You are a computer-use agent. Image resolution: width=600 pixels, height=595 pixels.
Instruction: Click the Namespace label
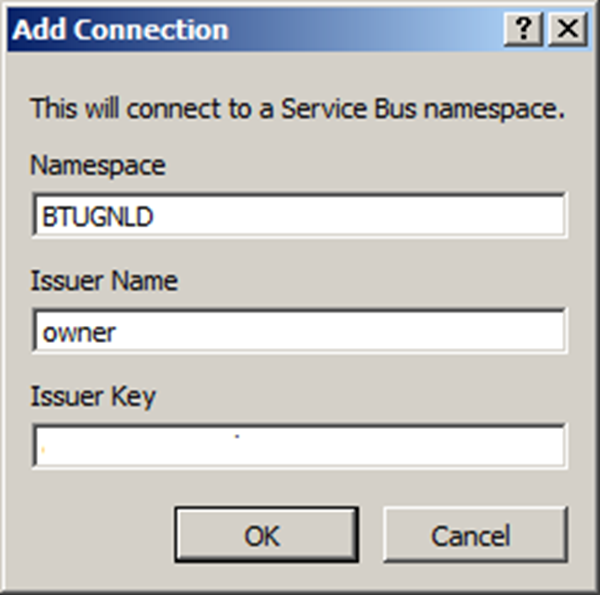(x=98, y=165)
